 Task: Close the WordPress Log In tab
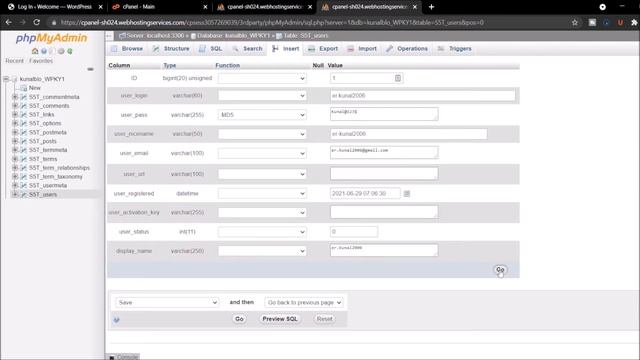click(100, 7)
